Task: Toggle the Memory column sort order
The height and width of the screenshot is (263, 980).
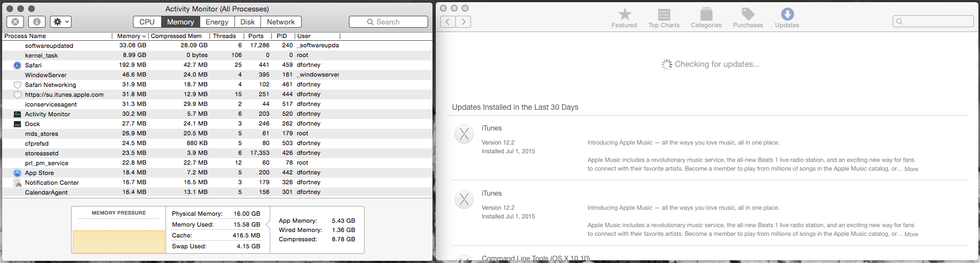Action: [x=130, y=36]
